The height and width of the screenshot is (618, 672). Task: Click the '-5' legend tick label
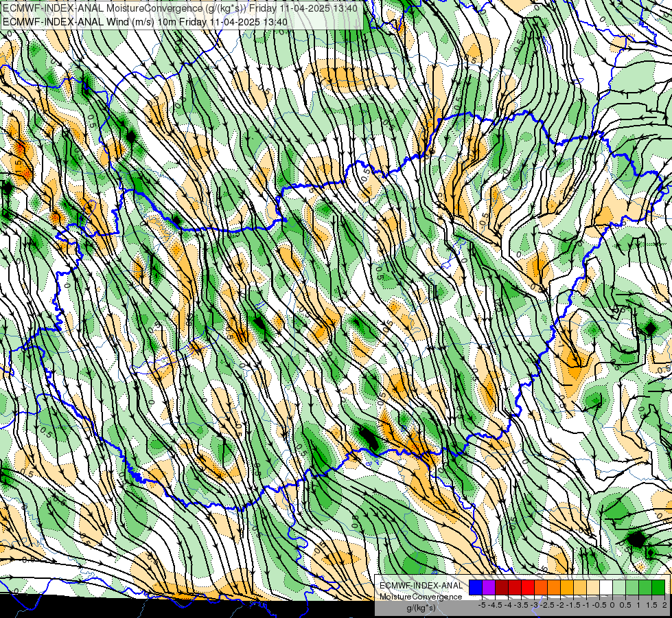tap(482, 605)
